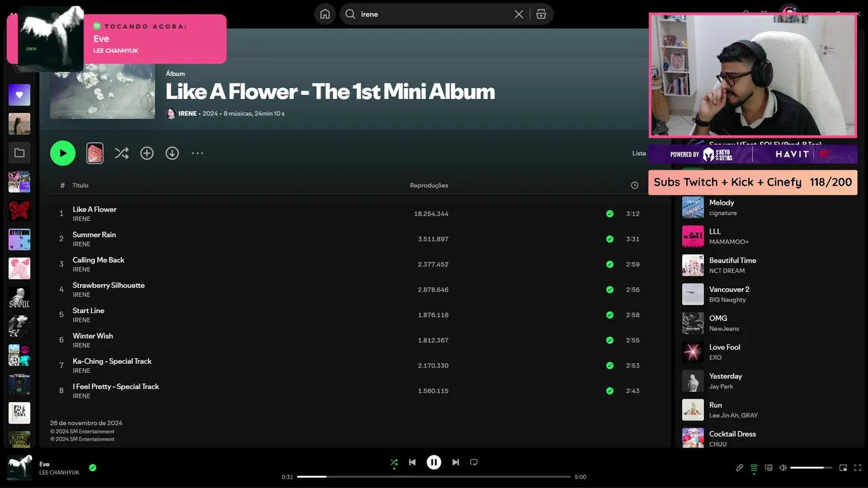868x488 pixels.
Task: Open Liked Songs in the sidebar
Action: (19, 95)
